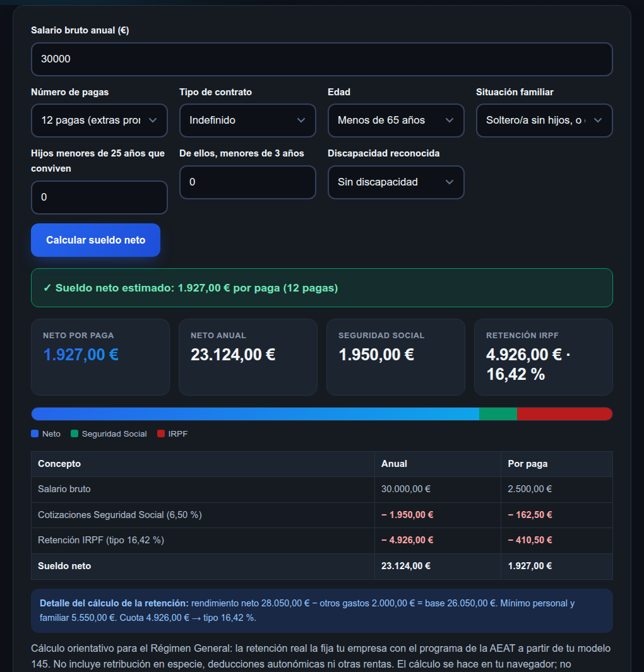This screenshot has height=672, width=644.
Task: Open the Situación familiar dropdown
Action: (544, 121)
